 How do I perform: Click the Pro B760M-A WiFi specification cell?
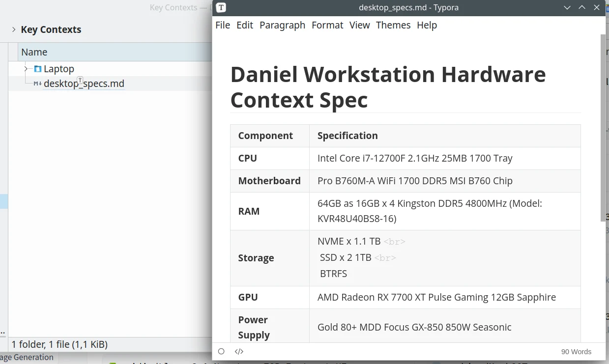pyautogui.click(x=445, y=181)
